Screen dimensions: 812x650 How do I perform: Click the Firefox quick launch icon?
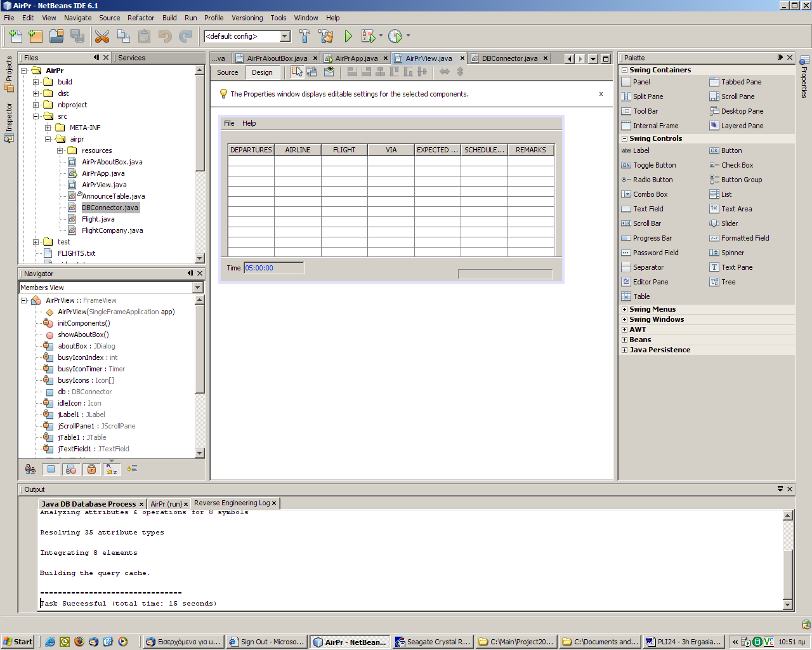[79, 642]
